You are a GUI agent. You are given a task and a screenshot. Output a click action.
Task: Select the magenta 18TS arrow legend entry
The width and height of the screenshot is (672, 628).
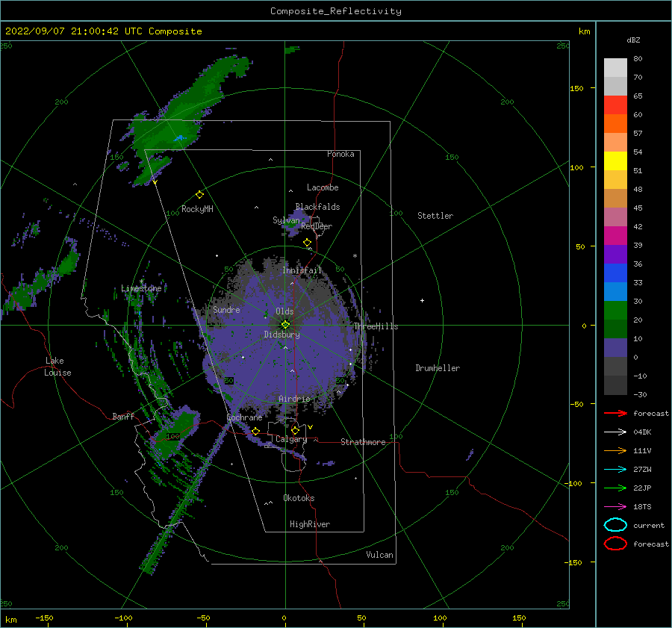[x=615, y=507]
